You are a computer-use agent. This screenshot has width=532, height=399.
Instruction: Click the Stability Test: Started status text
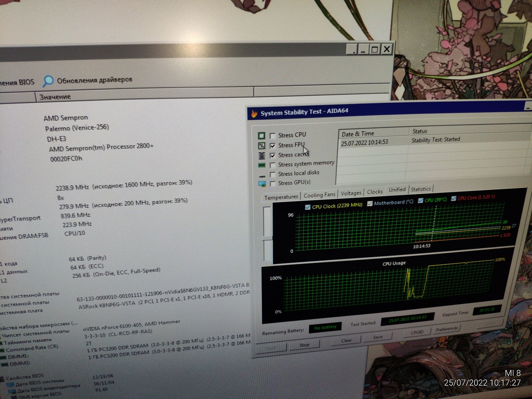[436, 140]
